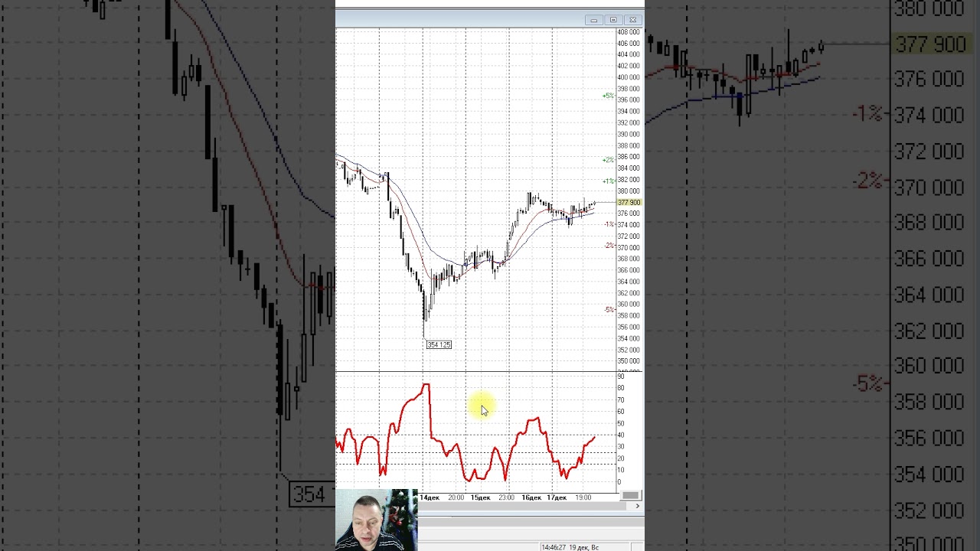Click the 23:00 time axis label

[x=506, y=497]
